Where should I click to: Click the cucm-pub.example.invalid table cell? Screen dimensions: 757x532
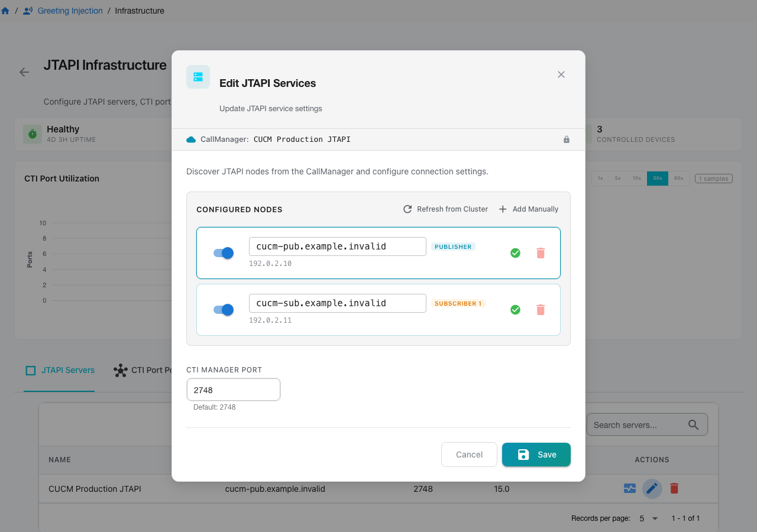coord(275,489)
